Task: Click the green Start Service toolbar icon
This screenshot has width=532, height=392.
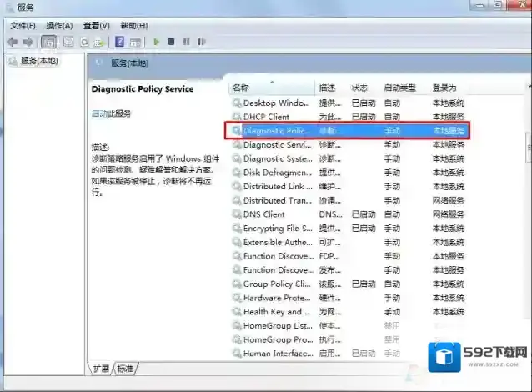Action: coord(157,42)
